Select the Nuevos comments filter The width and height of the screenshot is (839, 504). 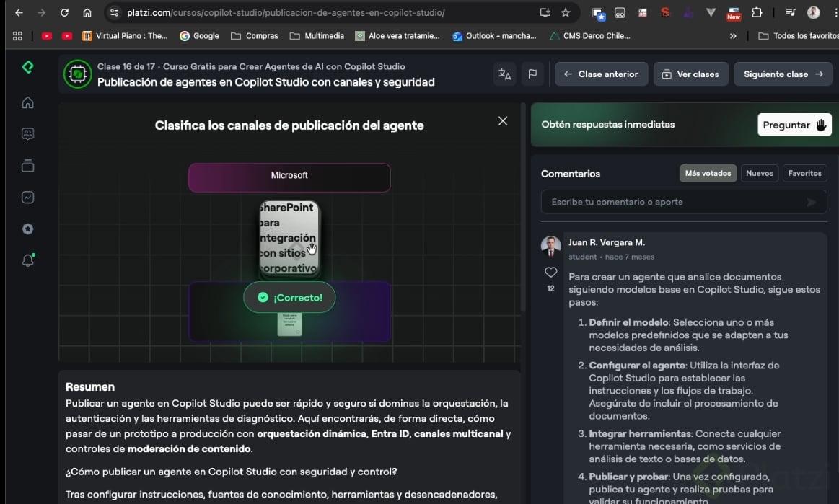tap(759, 173)
